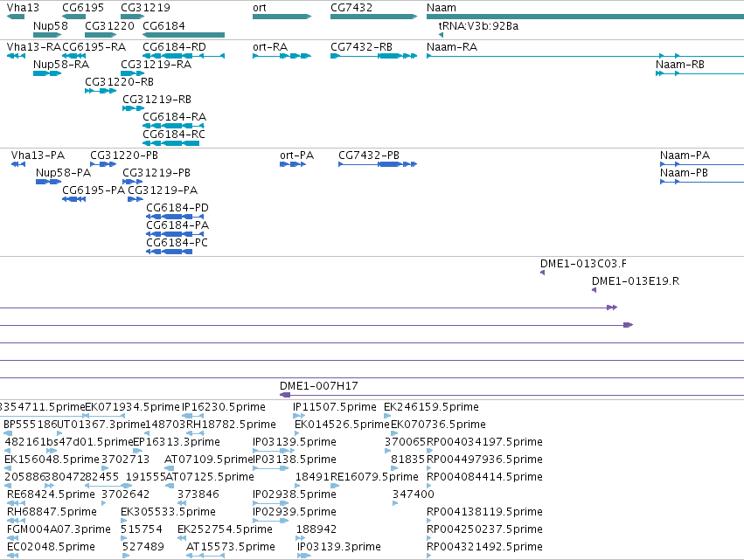744x560 pixels.
Task: Click the Naam-RA transcript label
Action: [x=452, y=47]
